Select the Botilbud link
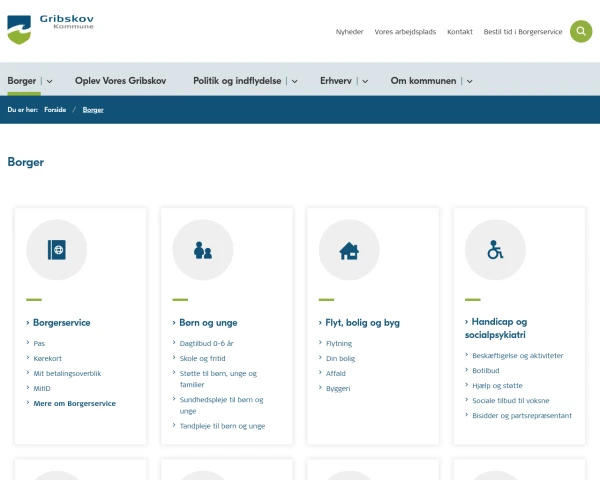The image size is (600, 480). pos(485,370)
